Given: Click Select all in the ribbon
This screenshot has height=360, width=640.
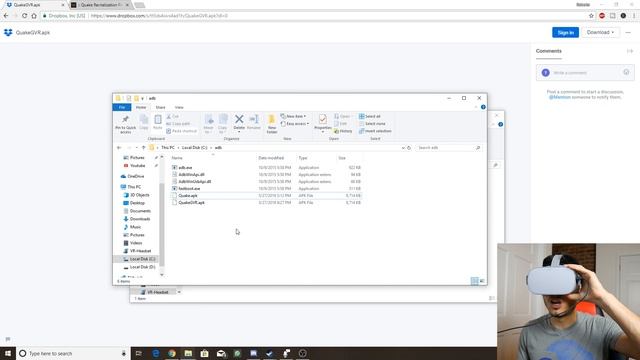Looking at the screenshot, I should point(370,116).
